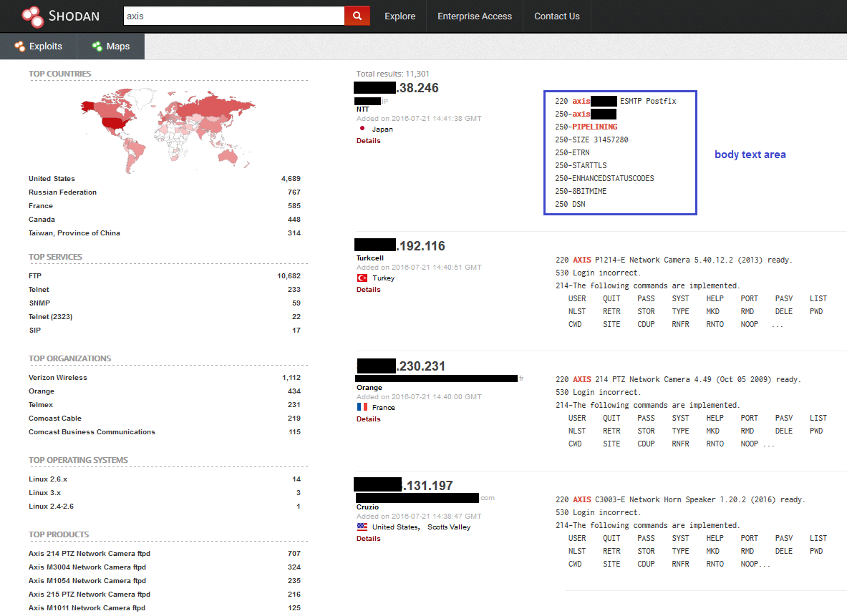
Task: Filter by Verizon Wireless organization
Action: [58, 377]
